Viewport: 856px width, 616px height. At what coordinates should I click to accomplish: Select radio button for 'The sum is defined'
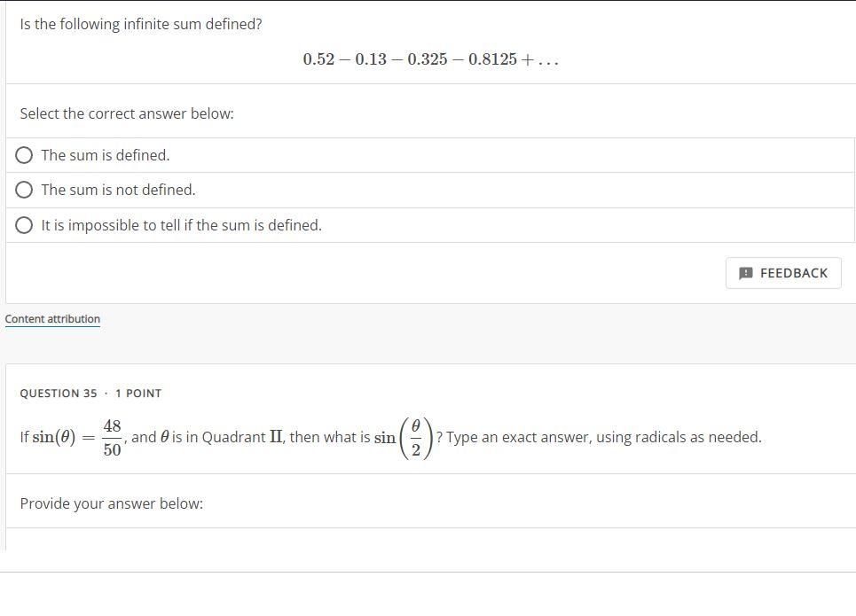click(x=24, y=154)
